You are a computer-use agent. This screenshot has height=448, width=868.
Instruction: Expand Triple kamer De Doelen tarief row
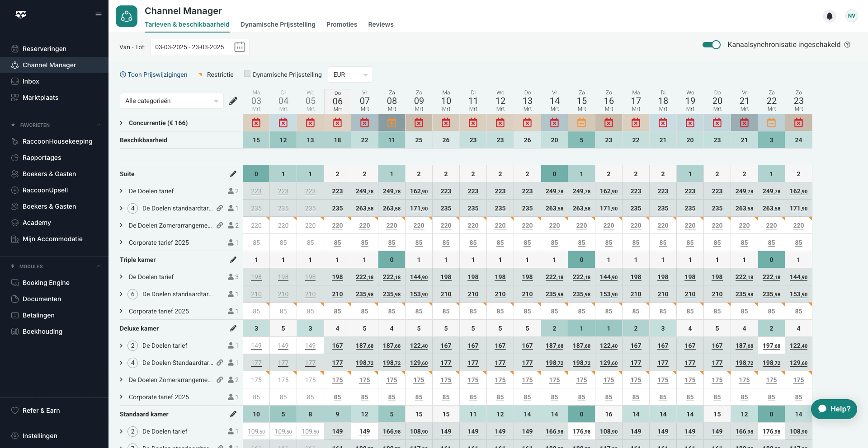121,277
